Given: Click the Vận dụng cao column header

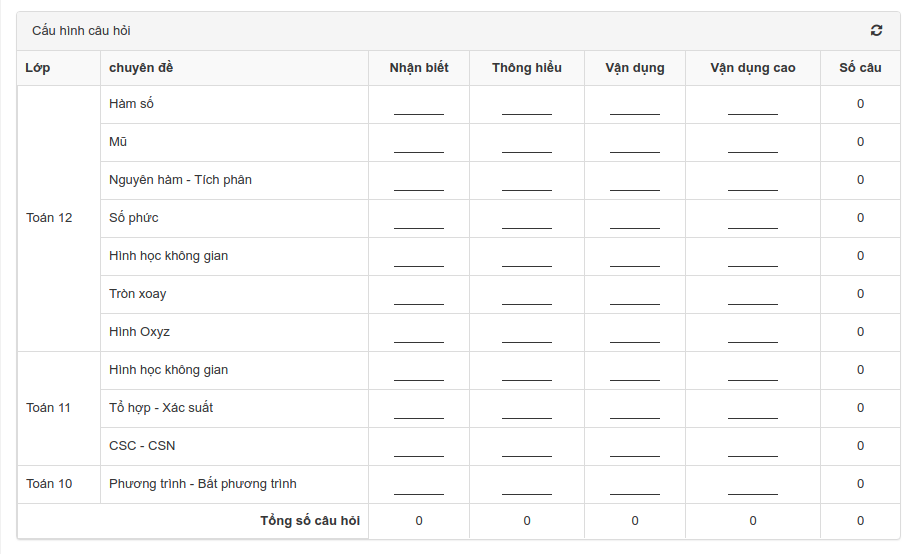Looking at the screenshot, I should (x=753, y=68).
